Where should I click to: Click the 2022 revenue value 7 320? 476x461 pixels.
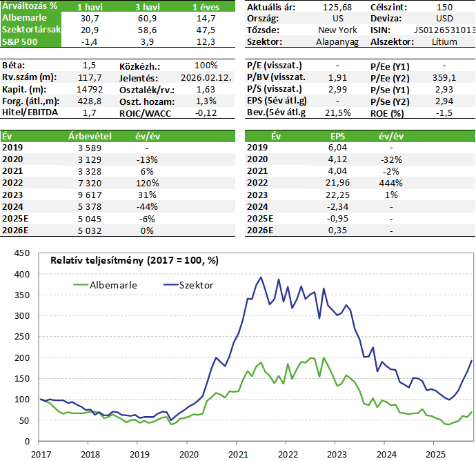(90, 183)
